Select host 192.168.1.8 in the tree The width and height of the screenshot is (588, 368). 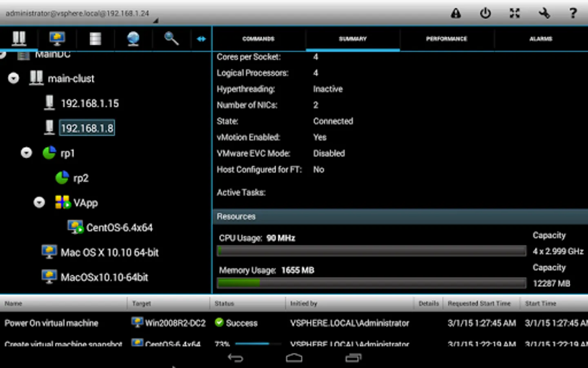coord(87,128)
